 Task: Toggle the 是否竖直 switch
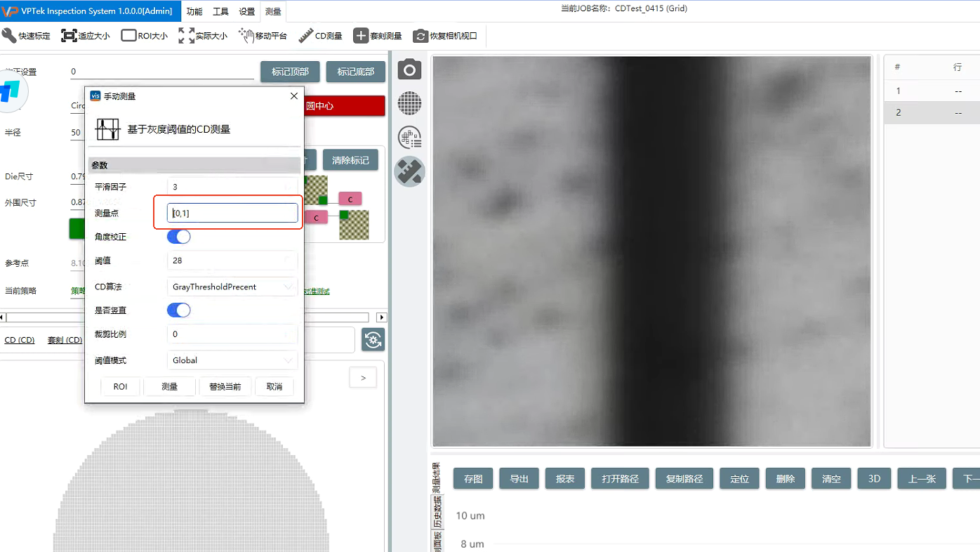pyautogui.click(x=178, y=310)
